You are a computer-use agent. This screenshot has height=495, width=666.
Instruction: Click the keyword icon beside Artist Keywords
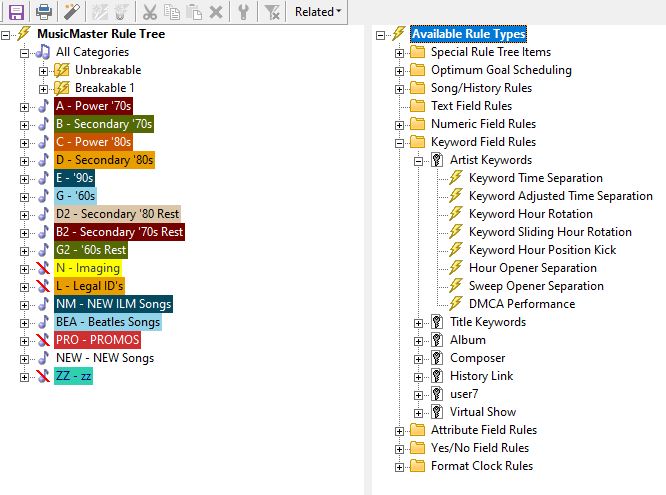[437, 160]
